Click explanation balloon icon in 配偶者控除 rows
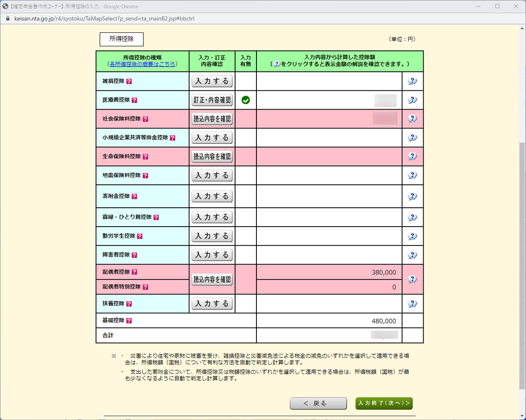Viewport: 526px width, 420px height. point(413,280)
